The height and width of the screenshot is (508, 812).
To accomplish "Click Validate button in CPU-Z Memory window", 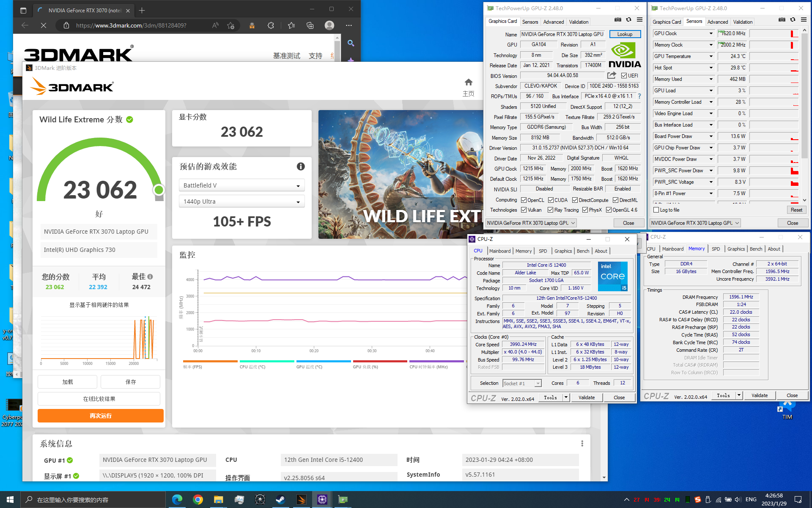I will pyautogui.click(x=759, y=395).
